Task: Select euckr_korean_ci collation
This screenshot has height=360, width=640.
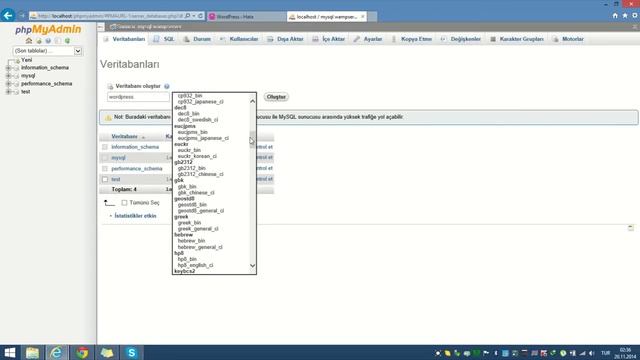Action: tap(197, 156)
